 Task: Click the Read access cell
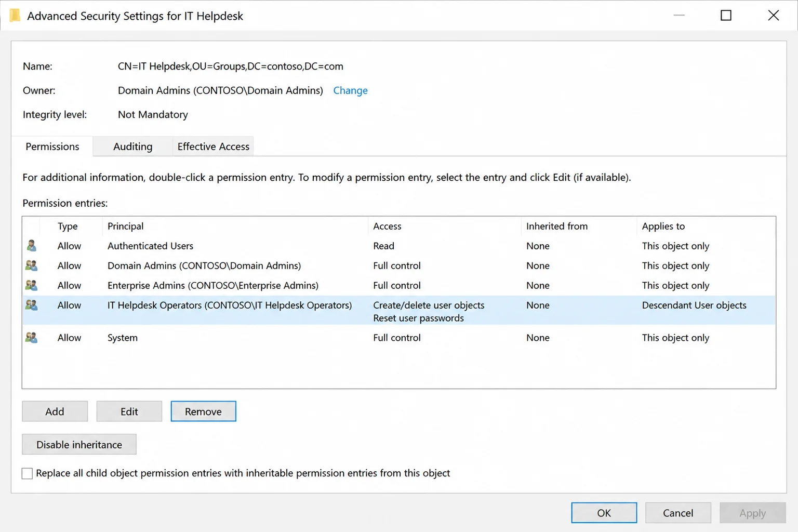[x=383, y=246]
